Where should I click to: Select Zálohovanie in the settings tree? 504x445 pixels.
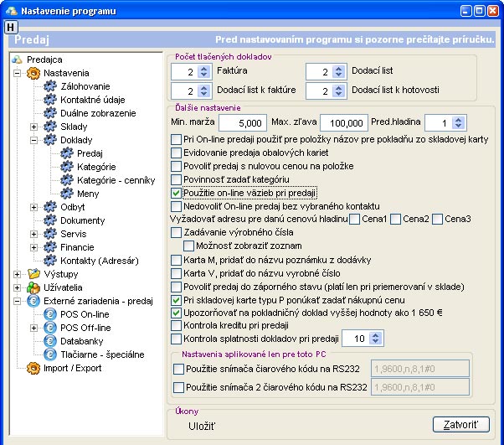click(x=85, y=86)
